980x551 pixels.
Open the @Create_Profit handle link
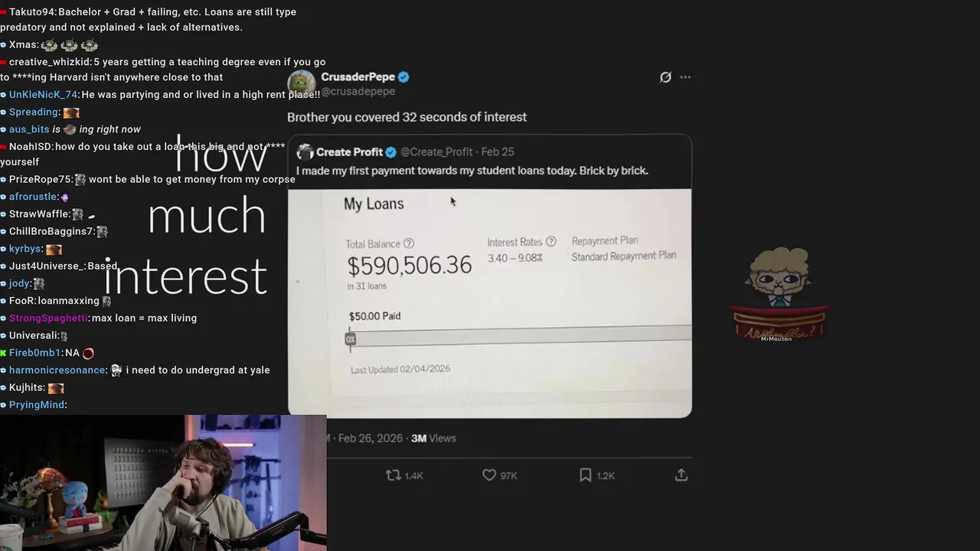click(x=437, y=152)
